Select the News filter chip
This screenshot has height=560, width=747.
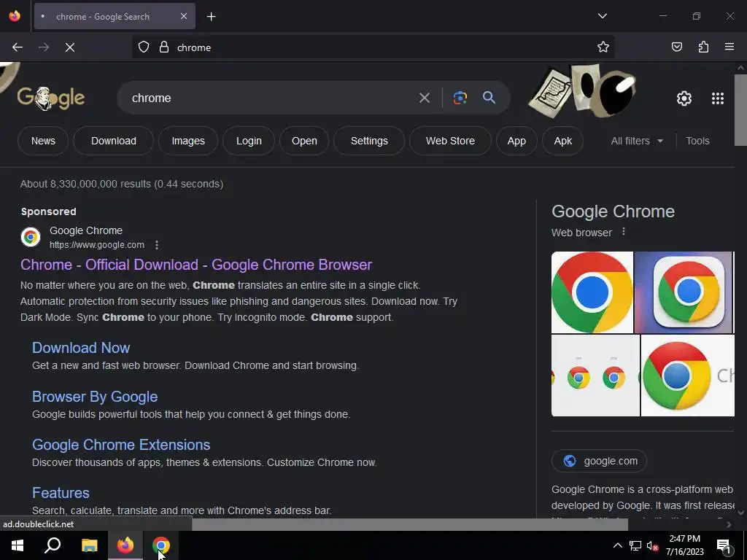[43, 141]
